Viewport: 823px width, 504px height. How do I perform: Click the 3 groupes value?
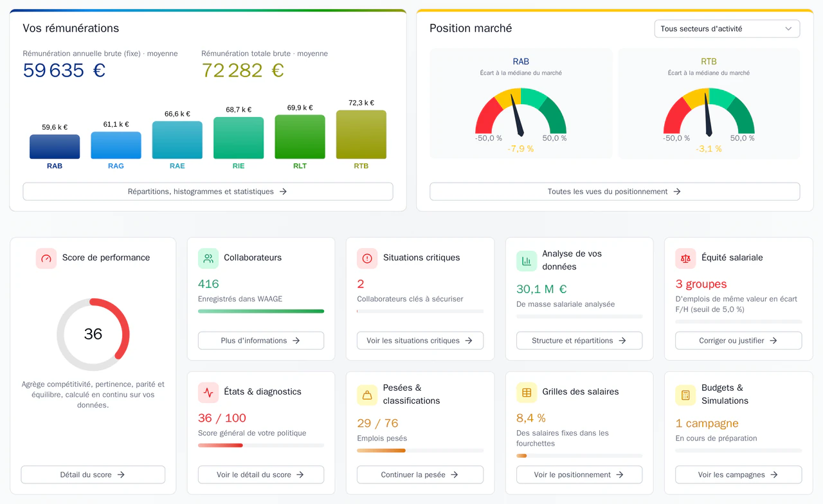701,284
